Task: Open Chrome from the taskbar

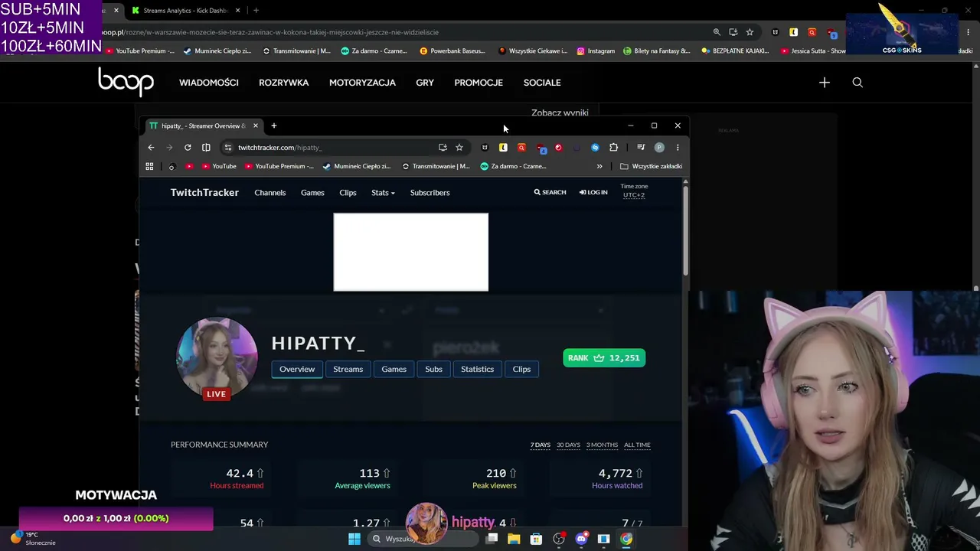Action: [626, 539]
